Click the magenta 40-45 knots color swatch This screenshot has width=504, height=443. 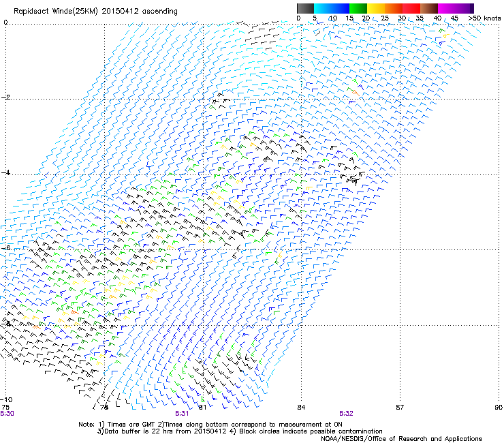(447, 8)
